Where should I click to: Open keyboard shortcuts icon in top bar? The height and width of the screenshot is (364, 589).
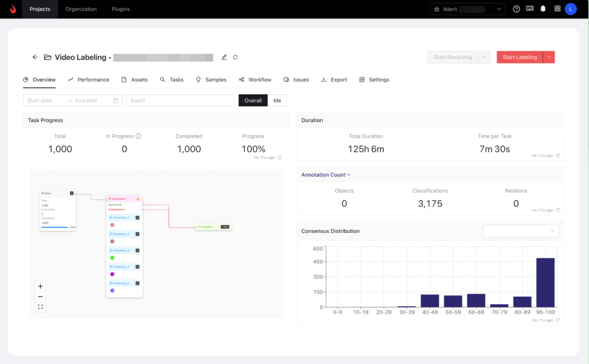529,9
